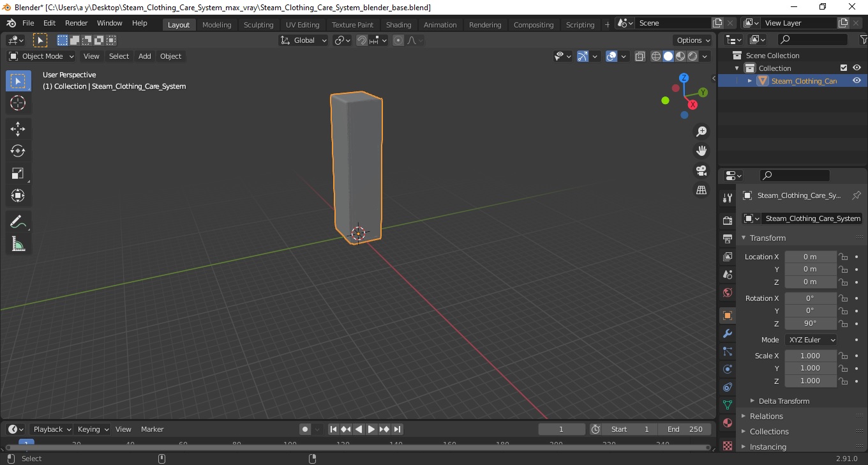Hide Collection using its eye icon
Screen dimensions: 868x465
(x=857, y=68)
